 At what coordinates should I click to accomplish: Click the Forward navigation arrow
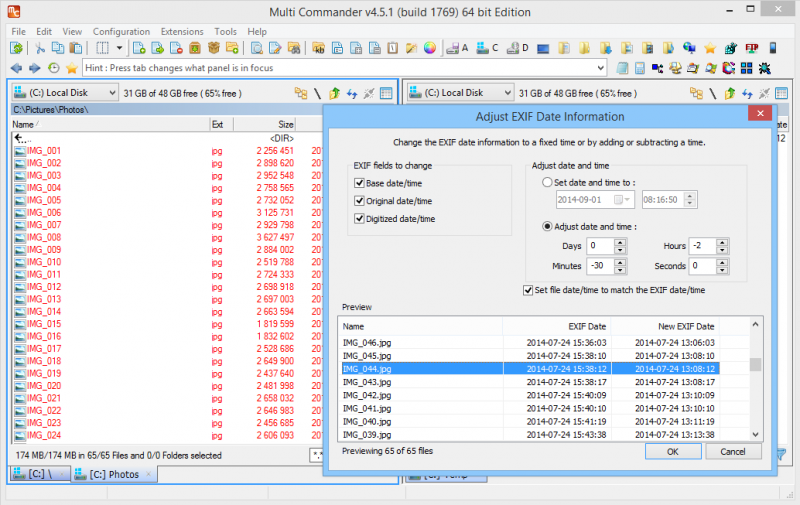click(x=35, y=68)
